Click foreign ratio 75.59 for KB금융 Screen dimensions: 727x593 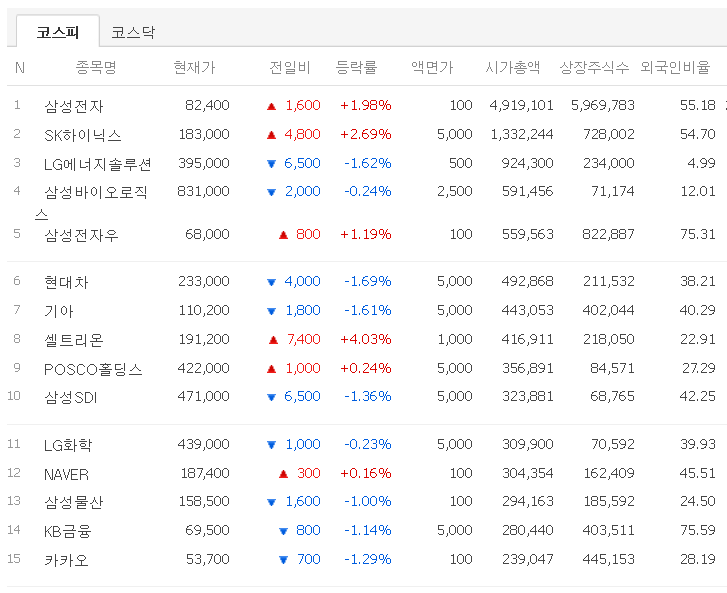coord(698,530)
